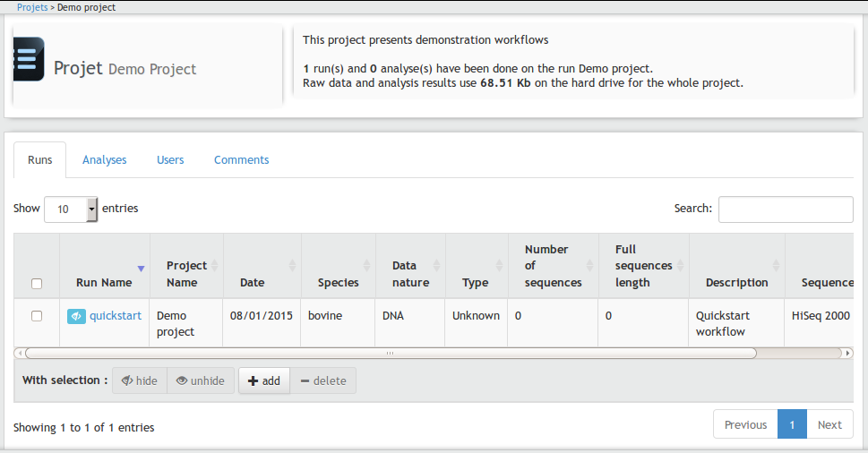This screenshot has height=453, width=868.
Task: Sort by Data nature column arrows
Action: click(435, 266)
